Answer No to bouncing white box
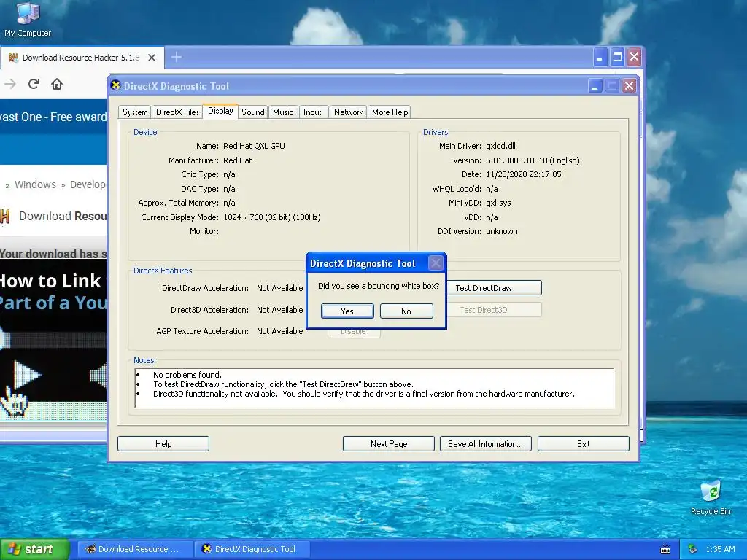This screenshot has width=747, height=560. [x=406, y=311]
